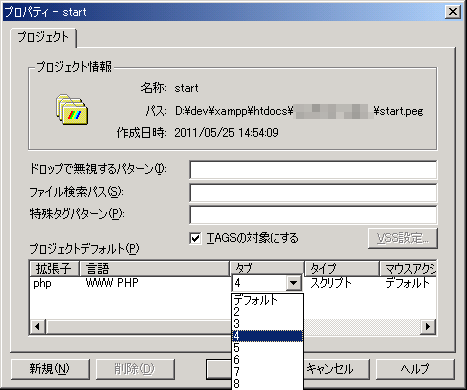Toggle the TAGSの対象にする checkbox
This screenshot has height=390, width=467.
pos(195,238)
